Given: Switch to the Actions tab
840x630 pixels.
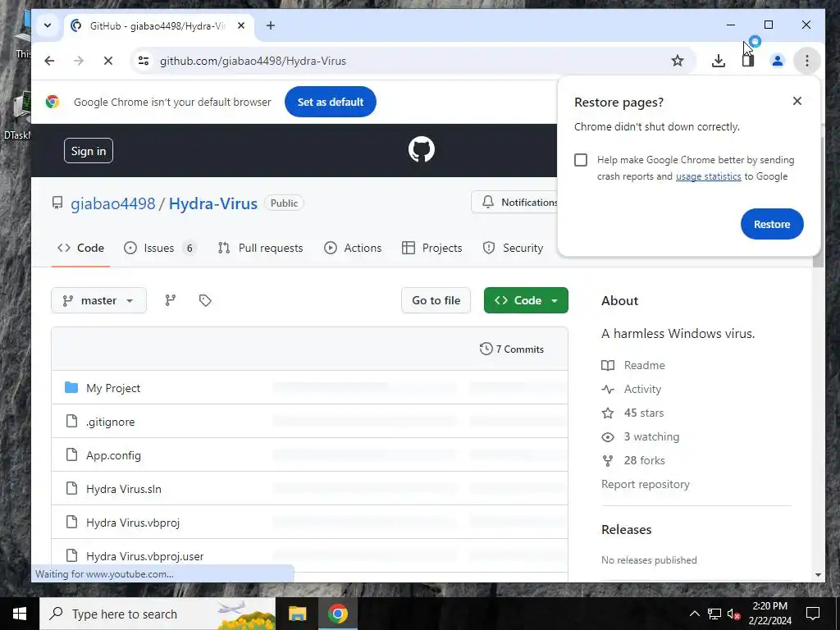Looking at the screenshot, I should [353, 248].
